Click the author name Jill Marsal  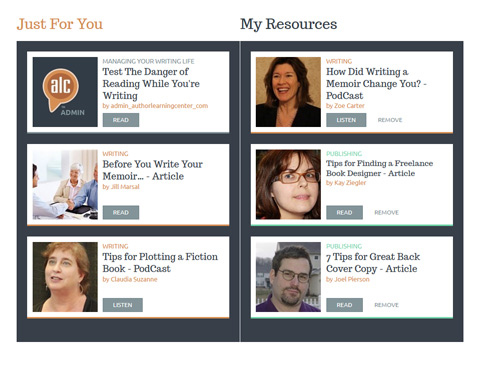(121, 187)
